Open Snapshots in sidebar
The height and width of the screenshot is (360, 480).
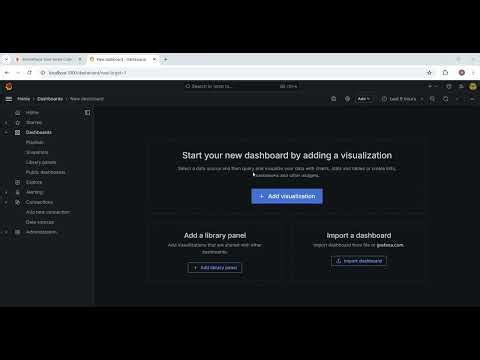click(37, 152)
